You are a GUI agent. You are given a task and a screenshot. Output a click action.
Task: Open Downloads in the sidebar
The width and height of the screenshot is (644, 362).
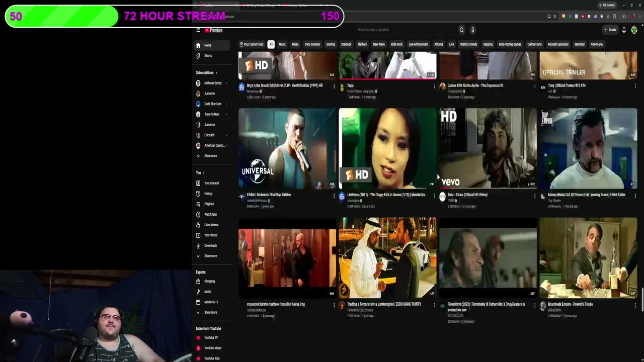[211, 245]
